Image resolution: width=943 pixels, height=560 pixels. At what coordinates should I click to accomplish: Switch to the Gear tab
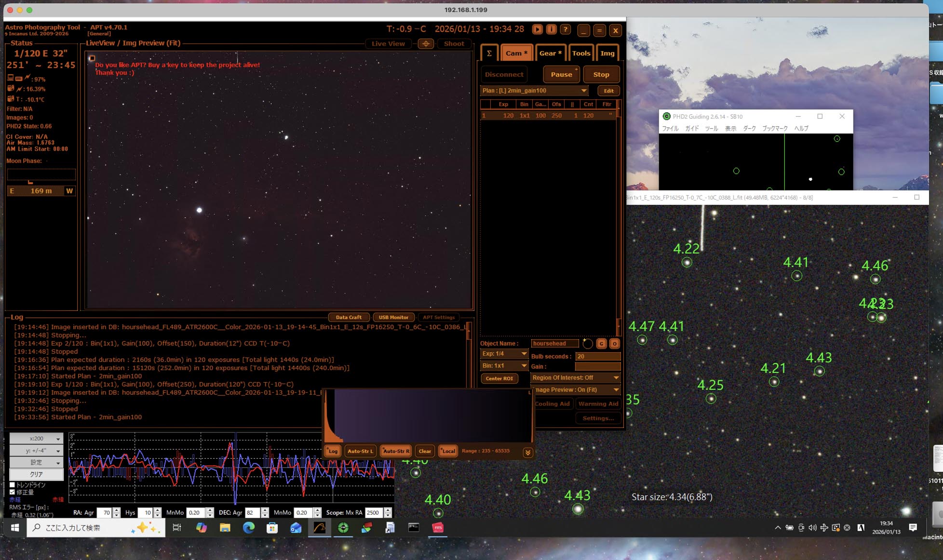550,53
